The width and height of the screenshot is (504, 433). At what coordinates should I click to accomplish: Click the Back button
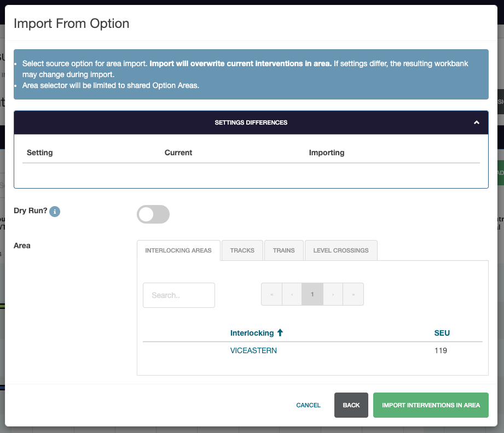[x=351, y=405]
